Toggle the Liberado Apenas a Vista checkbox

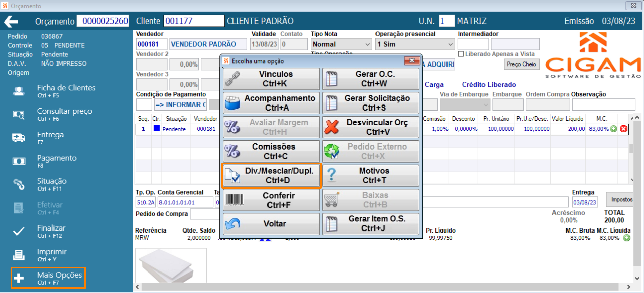(461, 54)
